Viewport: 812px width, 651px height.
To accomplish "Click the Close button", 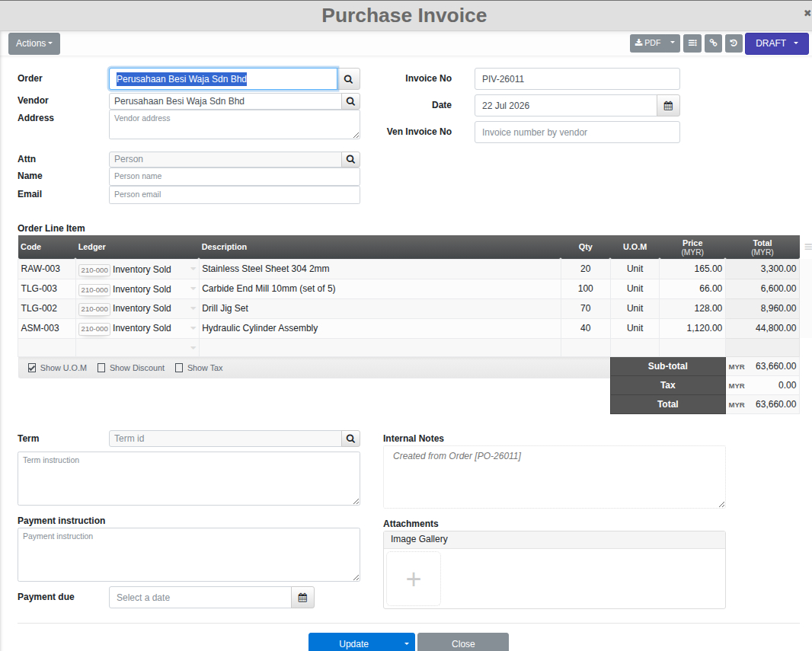I will 463,643.
